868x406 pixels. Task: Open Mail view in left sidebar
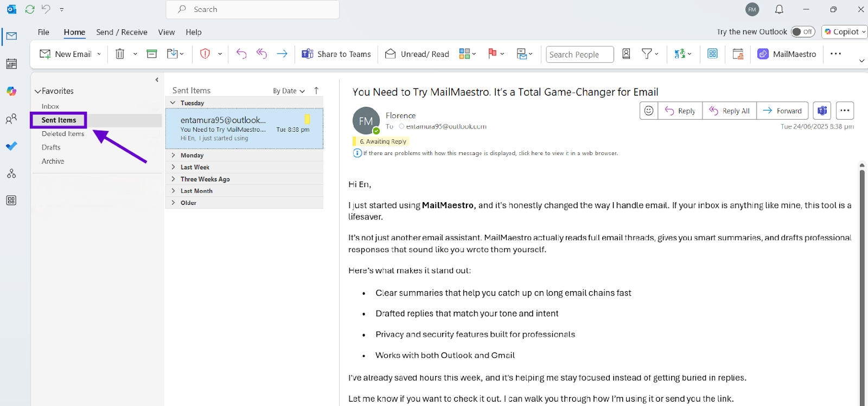pyautogui.click(x=11, y=36)
